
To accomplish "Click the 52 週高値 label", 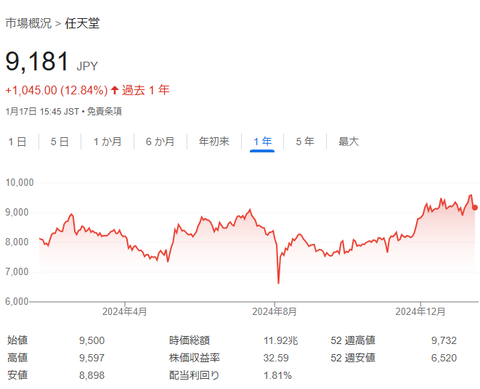I will point(353,341).
